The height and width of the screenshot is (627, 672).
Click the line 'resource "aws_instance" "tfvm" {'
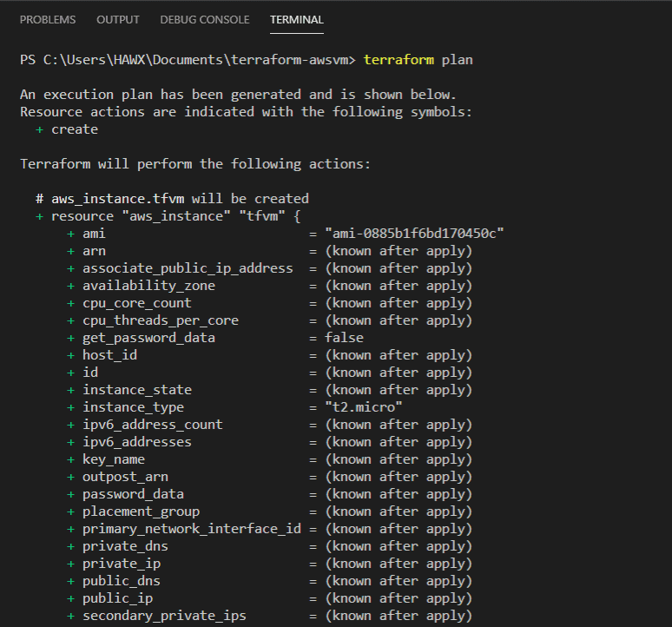pos(168,216)
